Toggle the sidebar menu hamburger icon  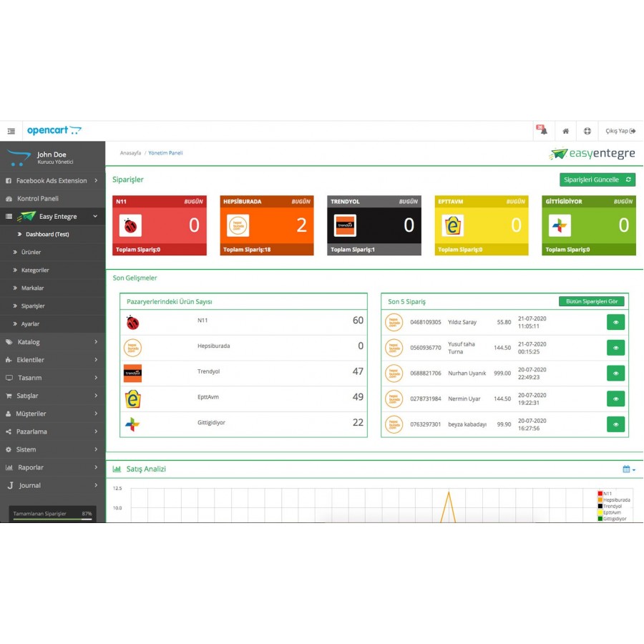[11, 131]
